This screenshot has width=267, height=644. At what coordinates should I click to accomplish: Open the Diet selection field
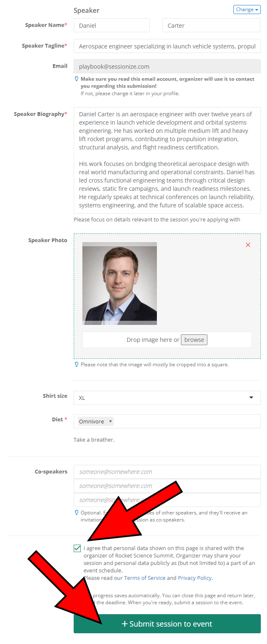pyautogui.click(x=186, y=421)
